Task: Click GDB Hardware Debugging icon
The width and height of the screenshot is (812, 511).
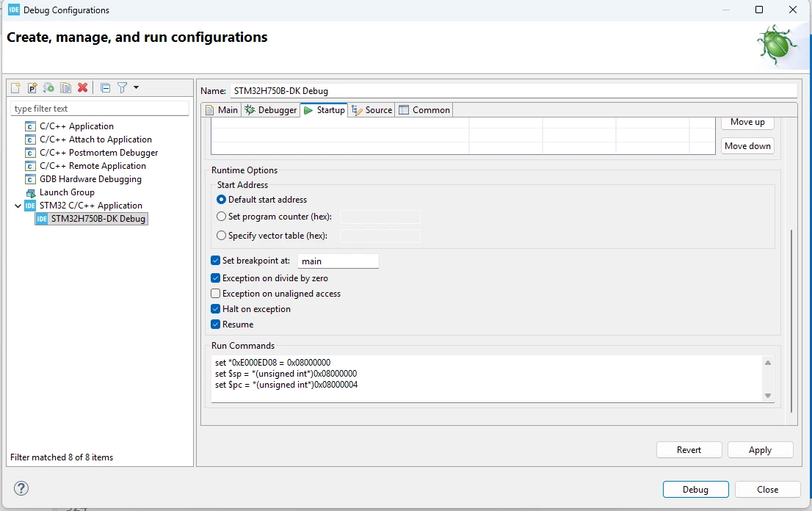Action: (x=31, y=179)
